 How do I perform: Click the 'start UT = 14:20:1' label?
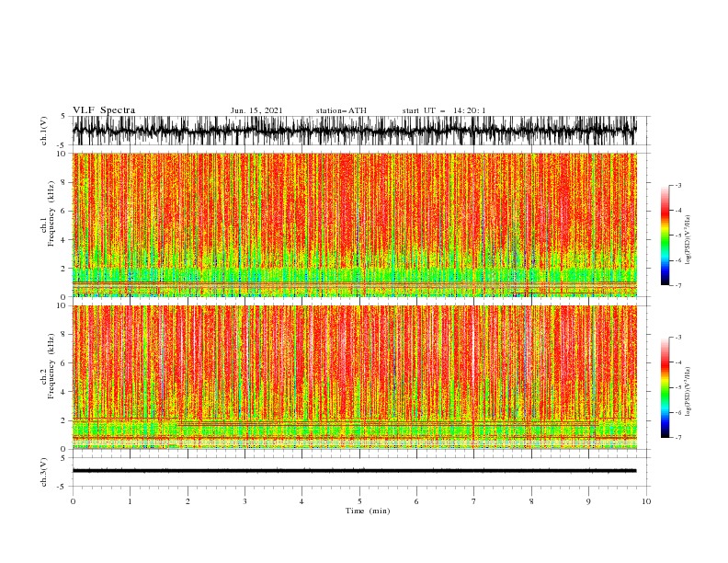tap(444, 110)
